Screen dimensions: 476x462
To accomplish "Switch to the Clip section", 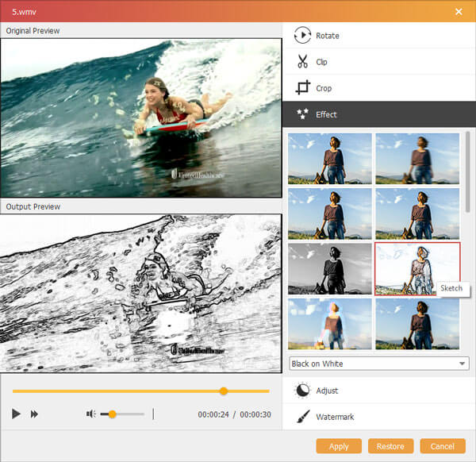I will (x=321, y=62).
